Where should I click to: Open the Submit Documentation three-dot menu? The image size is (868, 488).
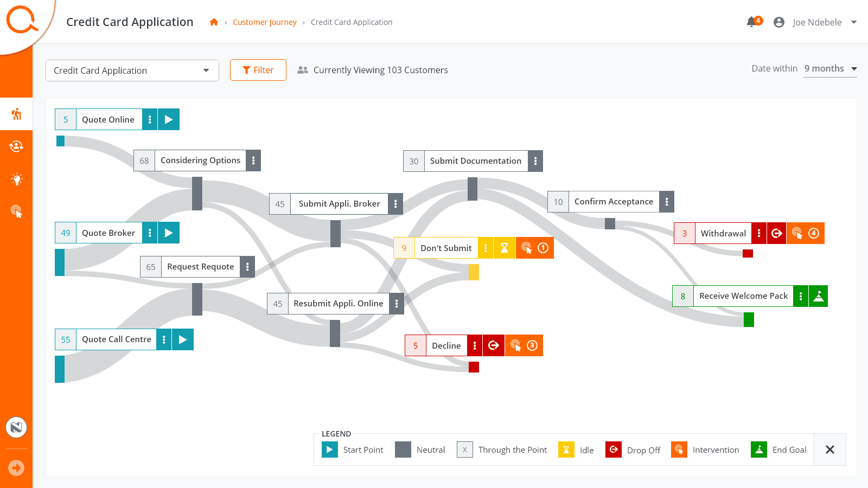pos(535,161)
